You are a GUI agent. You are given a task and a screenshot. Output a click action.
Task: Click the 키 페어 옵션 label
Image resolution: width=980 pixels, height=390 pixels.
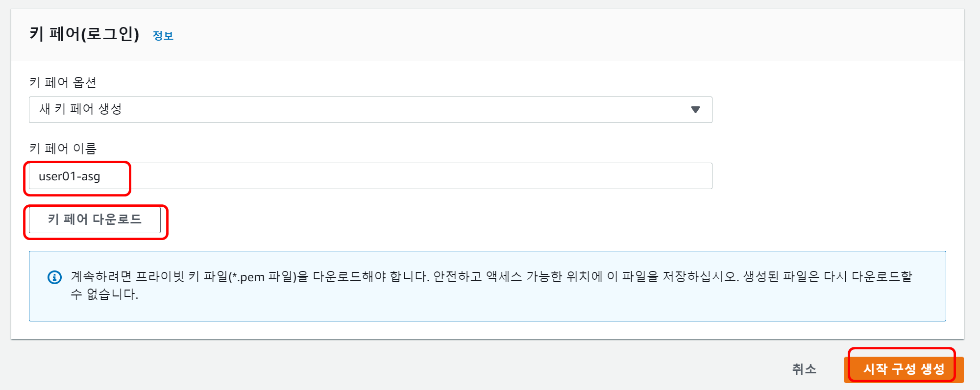pos(63,82)
